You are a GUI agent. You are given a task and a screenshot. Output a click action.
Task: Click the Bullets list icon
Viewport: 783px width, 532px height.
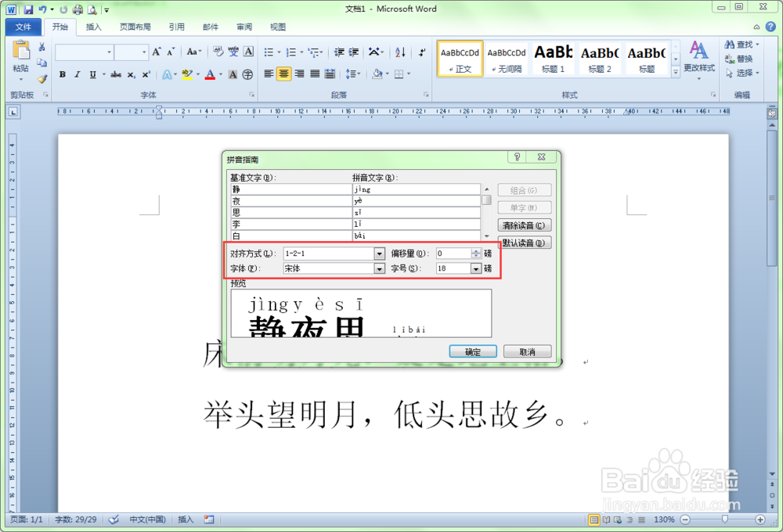(x=269, y=52)
